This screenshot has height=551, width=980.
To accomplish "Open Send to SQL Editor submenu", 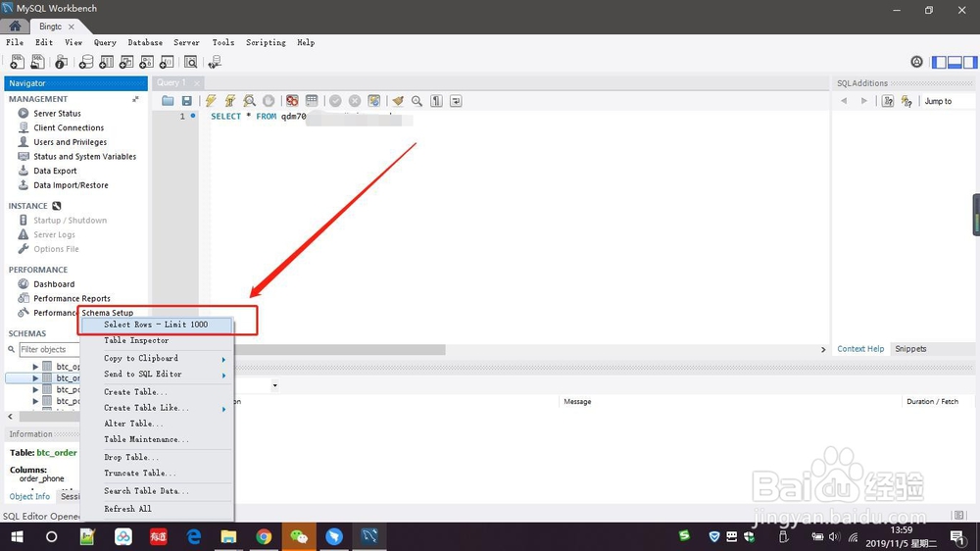I will click(x=157, y=374).
